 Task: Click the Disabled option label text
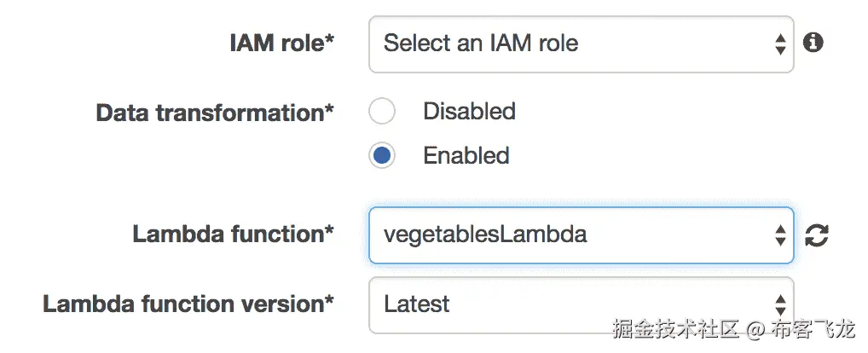pyautogui.click(x=469, y=112)
